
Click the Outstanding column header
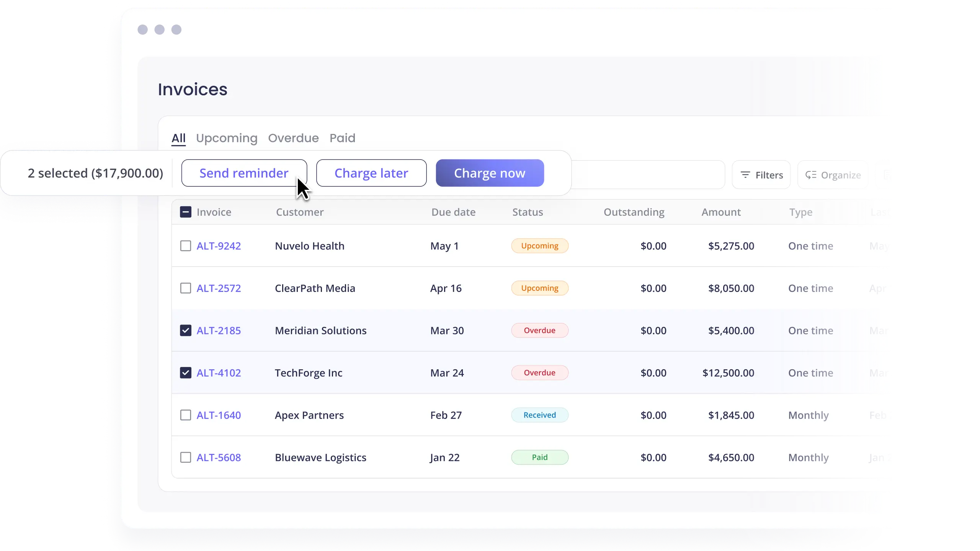pyautogui.click(x=634, y=212)
